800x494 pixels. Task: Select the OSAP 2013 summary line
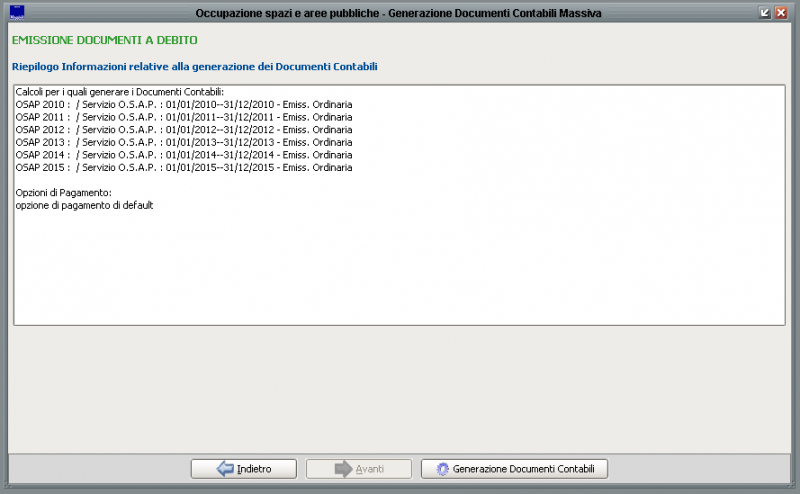(x=184, y=142)
